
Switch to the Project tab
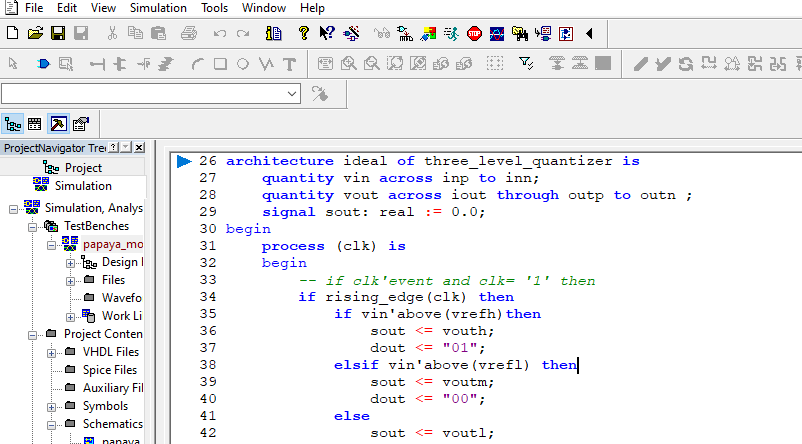[73, 168]
